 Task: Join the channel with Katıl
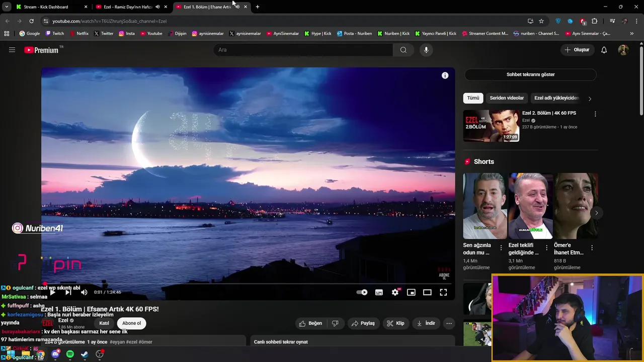point(104,323)
